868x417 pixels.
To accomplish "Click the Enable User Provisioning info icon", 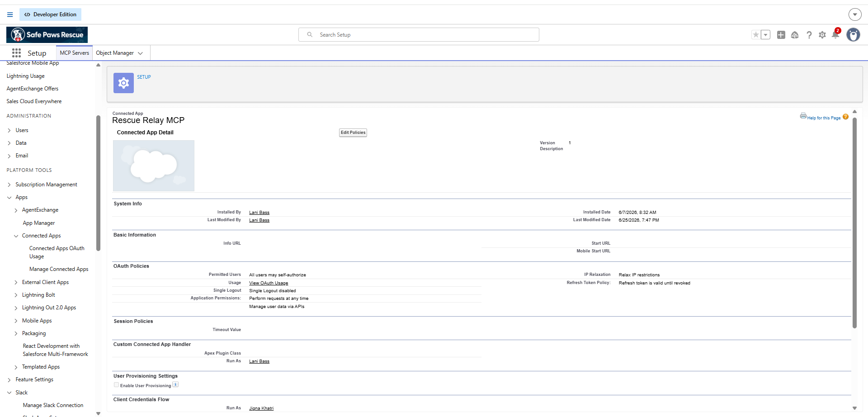I will pyautogui.click(x=175, y=384).
